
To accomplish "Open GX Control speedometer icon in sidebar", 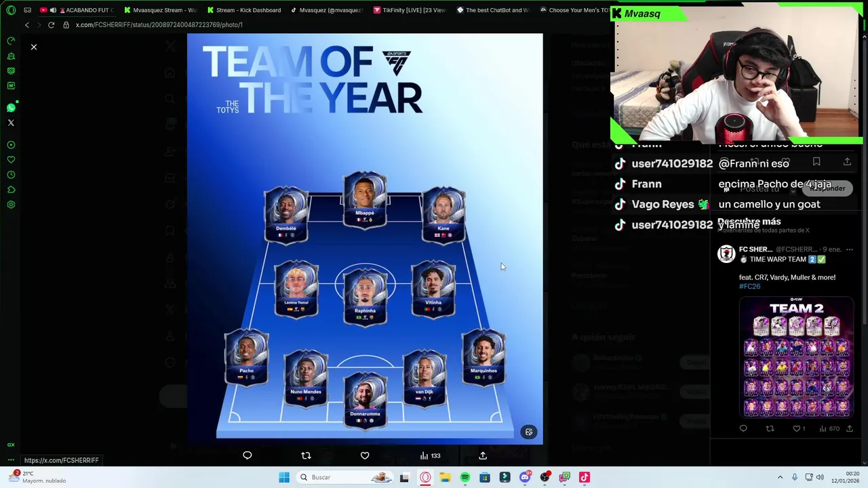I will (11, 41).
